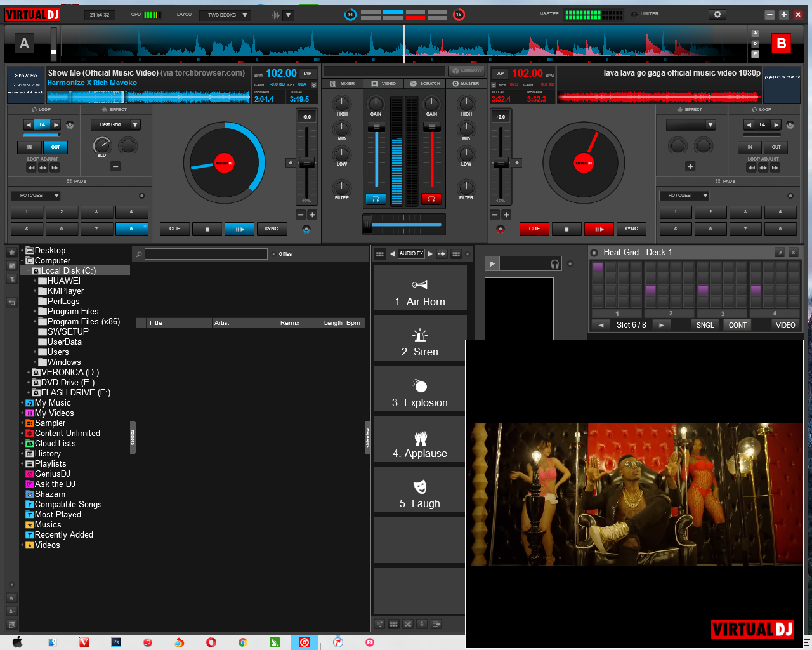812x650 pixels.
Task: Enable headphone monitoring on the left deck
Action: coord(376,199)
